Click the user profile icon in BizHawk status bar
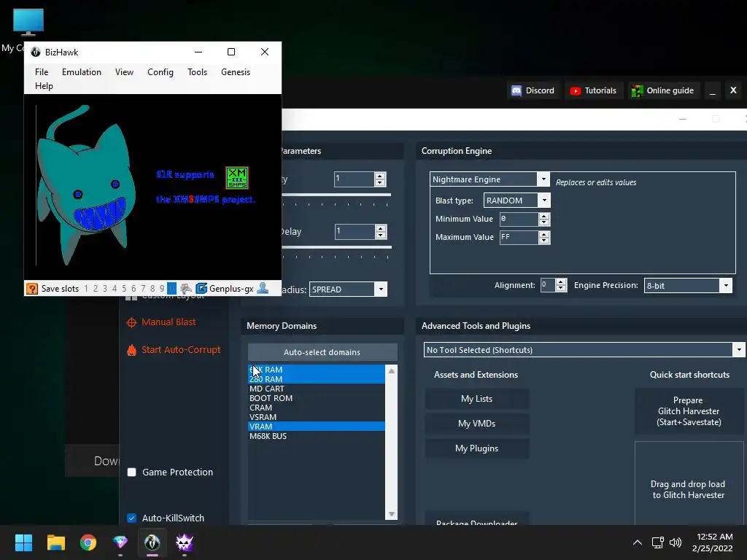Screen dimensions: 747x560 click(x=263, y=288)
